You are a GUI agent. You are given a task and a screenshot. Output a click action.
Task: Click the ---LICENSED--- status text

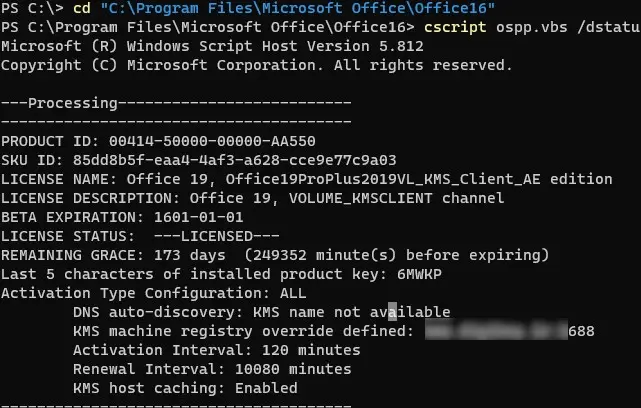tap(217, 236)
